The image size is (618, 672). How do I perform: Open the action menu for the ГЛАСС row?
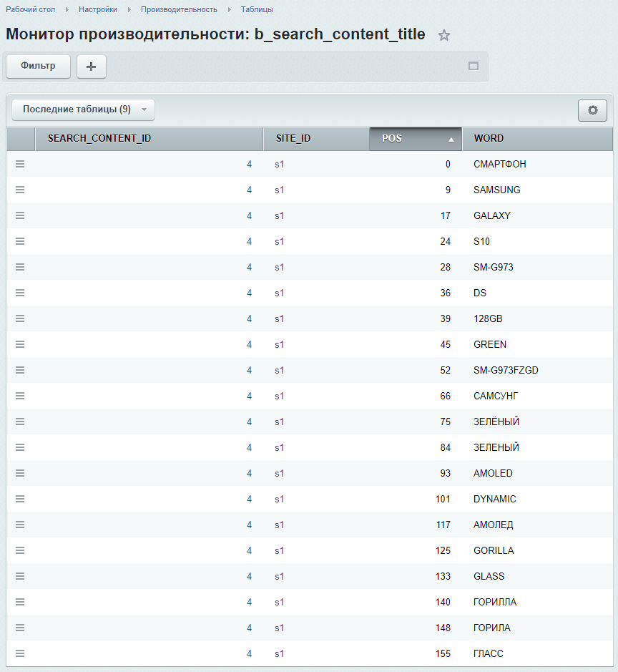point(20,653)
